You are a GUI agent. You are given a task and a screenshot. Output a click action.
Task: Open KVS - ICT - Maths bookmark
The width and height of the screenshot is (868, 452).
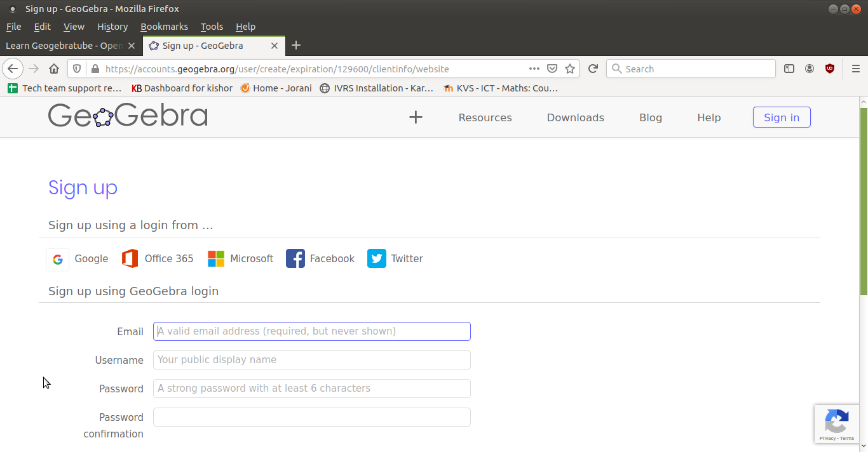[x=500, y=88]
